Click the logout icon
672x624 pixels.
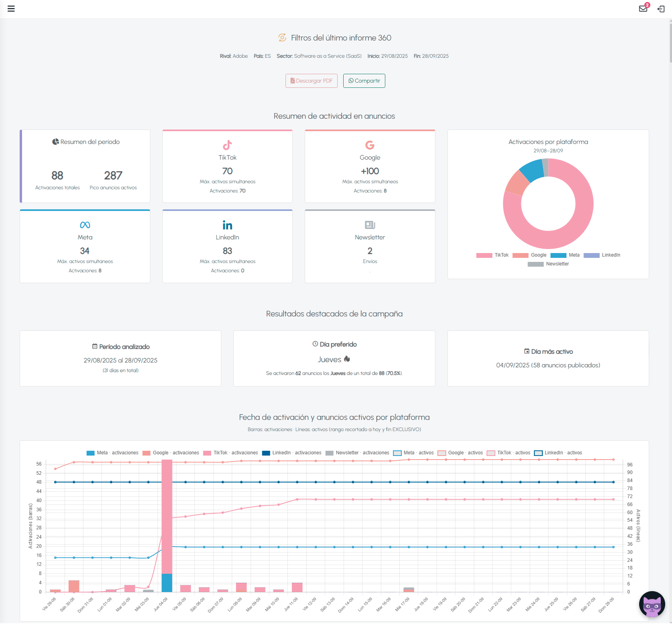pyautogui.click(x=661, y=9)
